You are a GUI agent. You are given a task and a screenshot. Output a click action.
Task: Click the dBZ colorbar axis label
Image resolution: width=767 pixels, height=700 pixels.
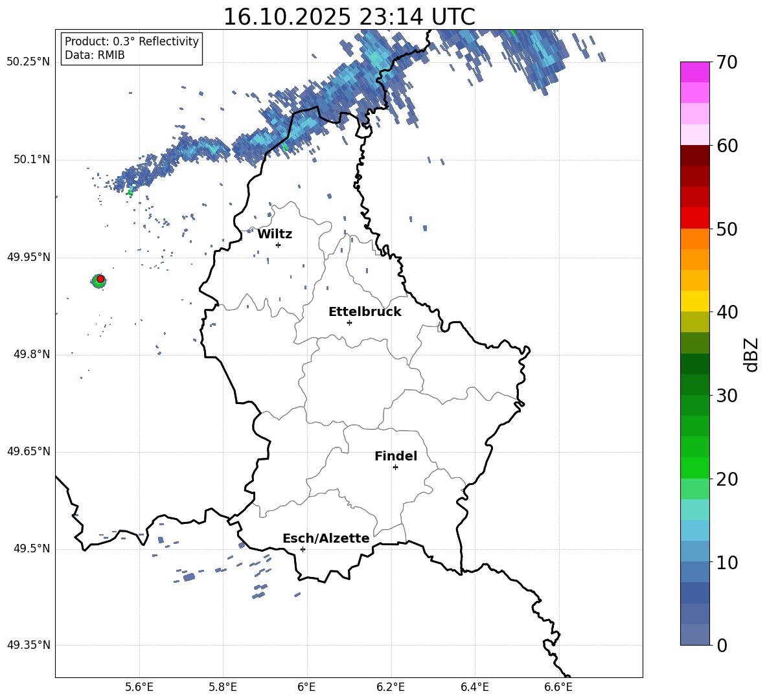point(752,354)
